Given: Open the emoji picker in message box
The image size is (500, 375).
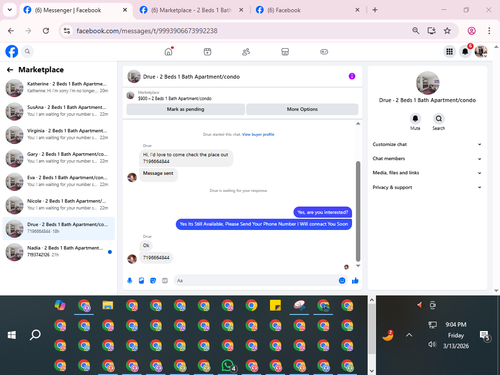Looking at the screenshot, I should (342, 281).
